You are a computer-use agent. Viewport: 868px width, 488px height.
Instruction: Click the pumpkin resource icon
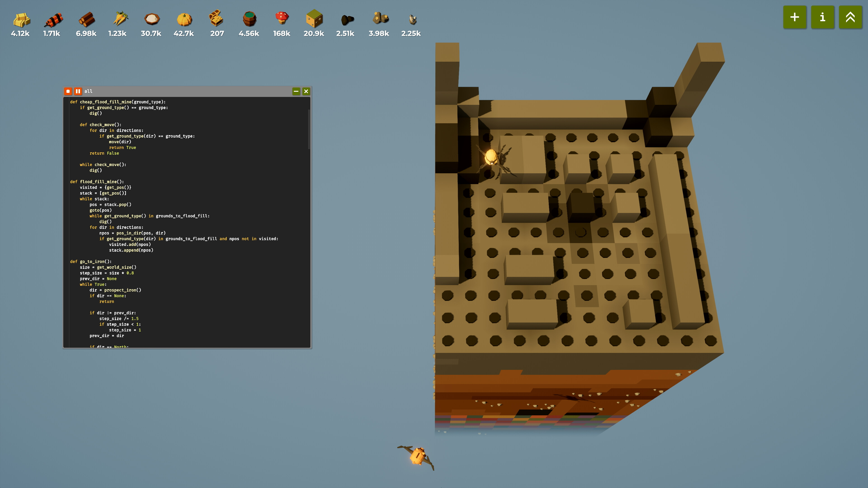coord(184,19)
